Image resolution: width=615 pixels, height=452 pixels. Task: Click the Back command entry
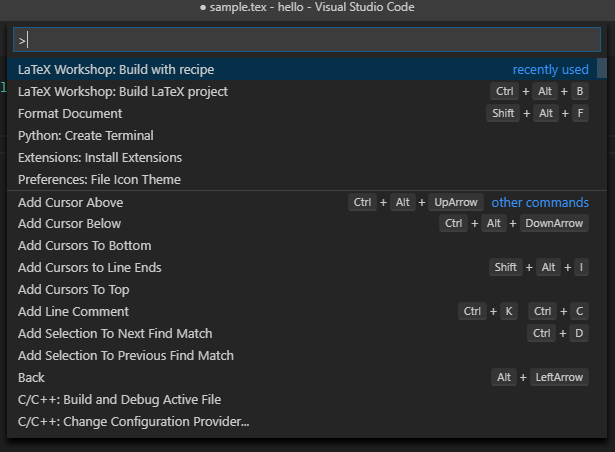(31, 378)
